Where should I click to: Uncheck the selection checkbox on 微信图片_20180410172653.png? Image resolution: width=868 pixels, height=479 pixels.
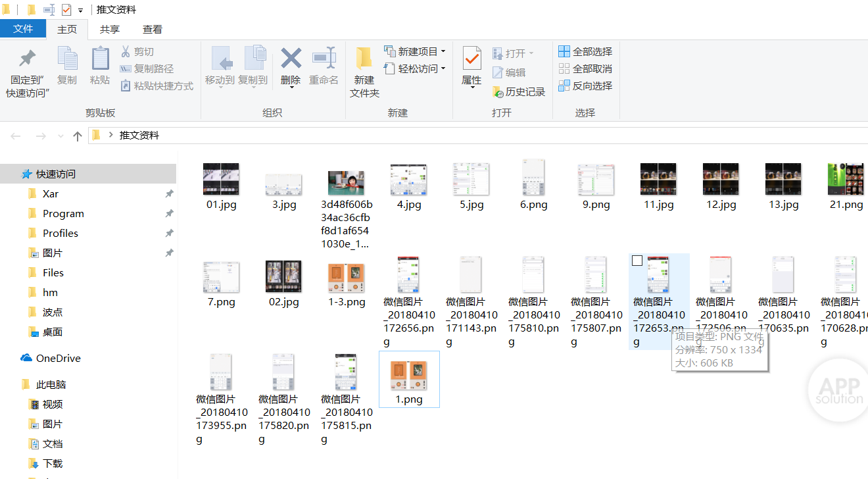(637, 261)
